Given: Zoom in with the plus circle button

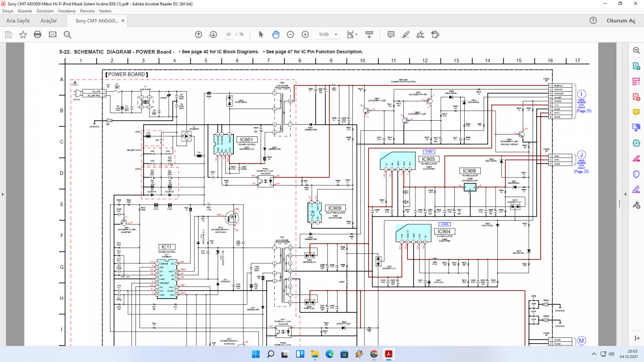Looking at the screenshot, I should tap(305, 34).
